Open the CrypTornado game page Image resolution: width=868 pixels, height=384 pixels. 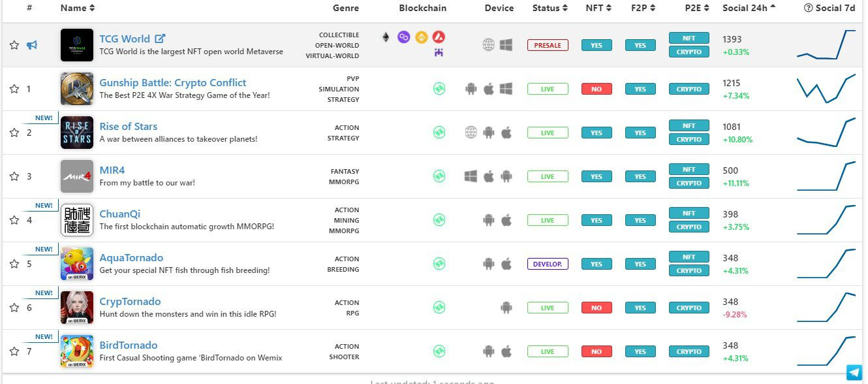coord(130,301)
